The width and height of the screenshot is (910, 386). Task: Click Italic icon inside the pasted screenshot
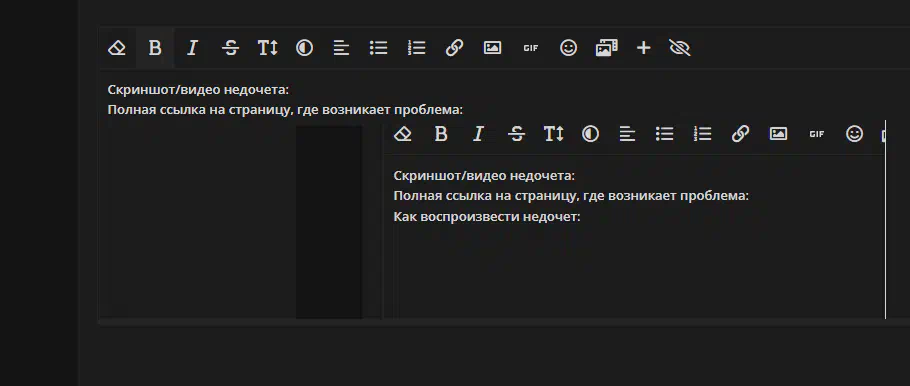tap(478, 134)
